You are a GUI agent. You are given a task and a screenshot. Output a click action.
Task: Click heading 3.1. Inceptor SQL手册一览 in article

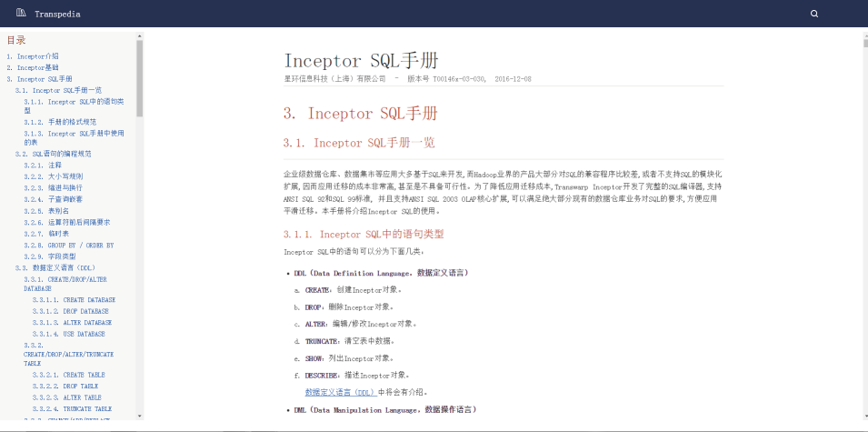(x=359, y=143)
